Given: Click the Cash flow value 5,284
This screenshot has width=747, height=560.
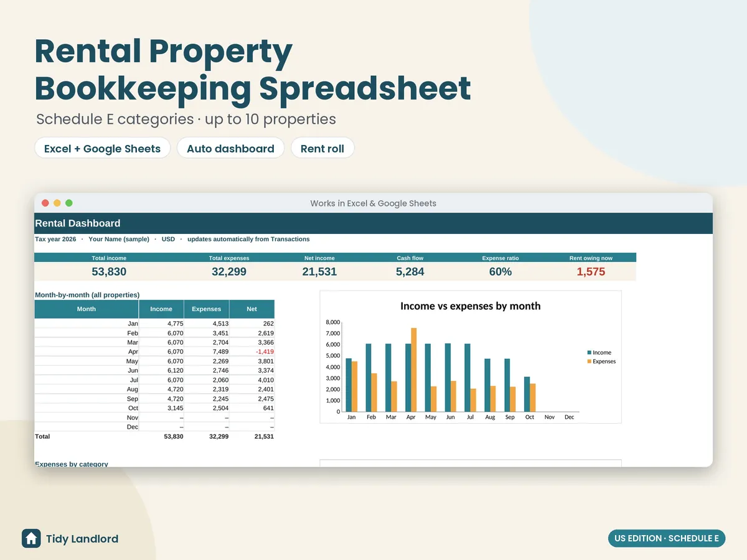Looking at the screenshot, I should coord(410,272).
